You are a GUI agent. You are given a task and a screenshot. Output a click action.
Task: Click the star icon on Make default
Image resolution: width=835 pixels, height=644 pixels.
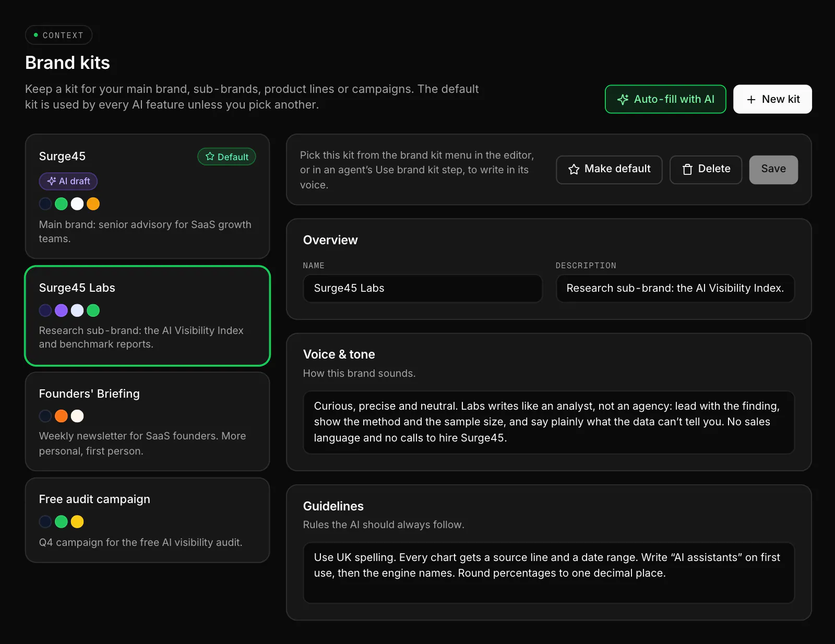point(574,169)
